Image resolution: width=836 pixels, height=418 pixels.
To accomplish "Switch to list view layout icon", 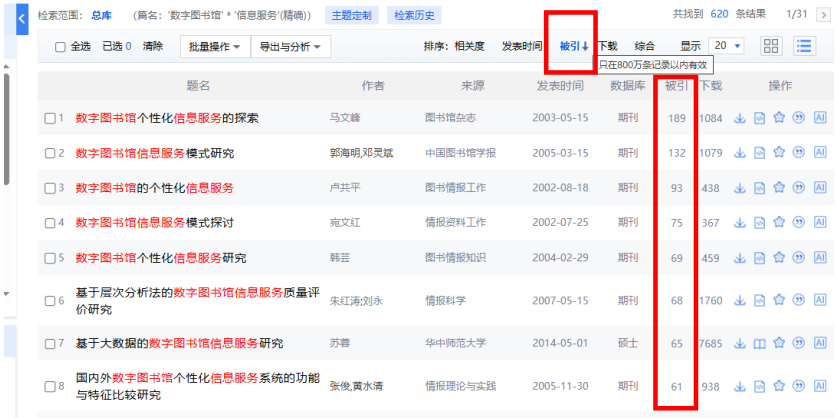I will (803, 46).
